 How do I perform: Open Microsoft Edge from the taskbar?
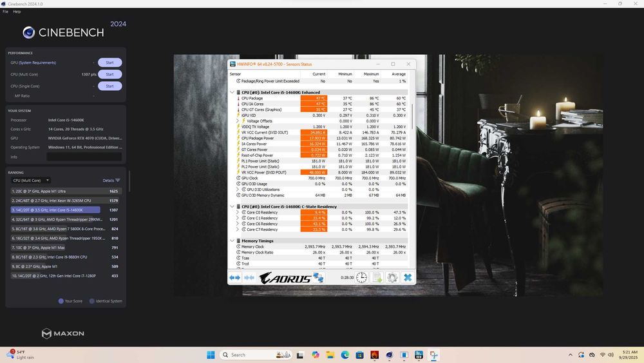point(345,355)
